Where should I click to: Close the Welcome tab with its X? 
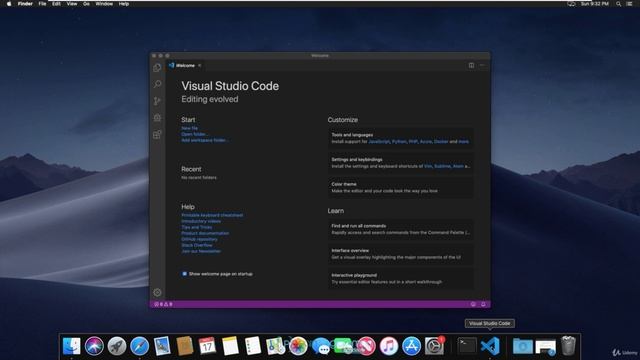(200, 65)
